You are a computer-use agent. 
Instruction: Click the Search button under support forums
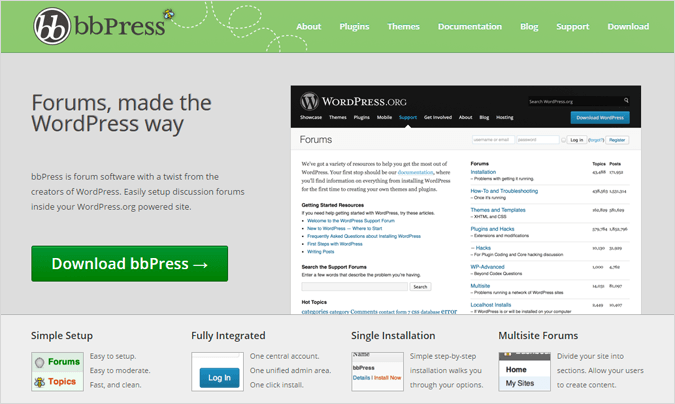point(420,286)
